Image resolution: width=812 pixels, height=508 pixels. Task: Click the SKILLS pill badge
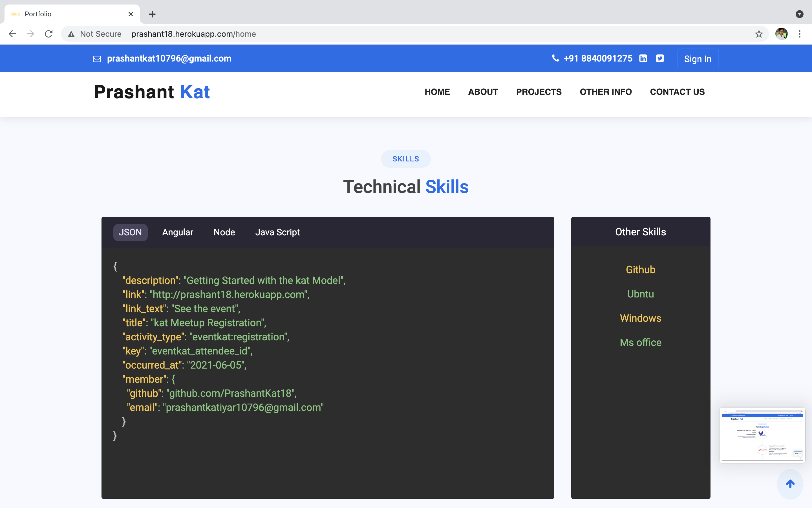406,159
